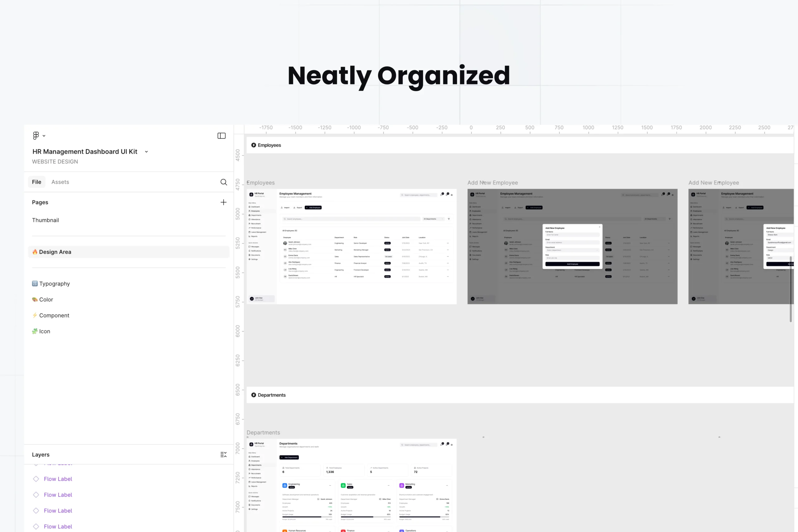Click the Departments section marker icon
Viewport: 798px width, 532px height.
[x=253, y=395]
